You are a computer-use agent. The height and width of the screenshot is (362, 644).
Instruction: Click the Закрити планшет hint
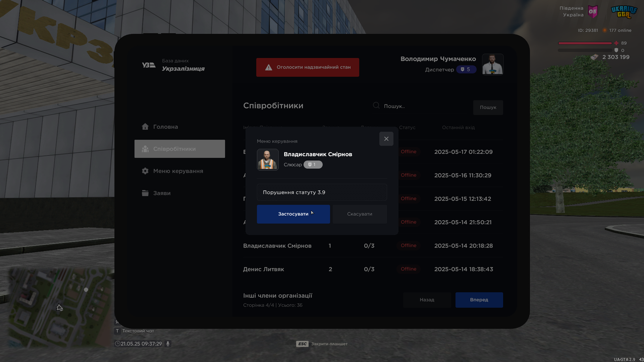(x=330, y=344)
